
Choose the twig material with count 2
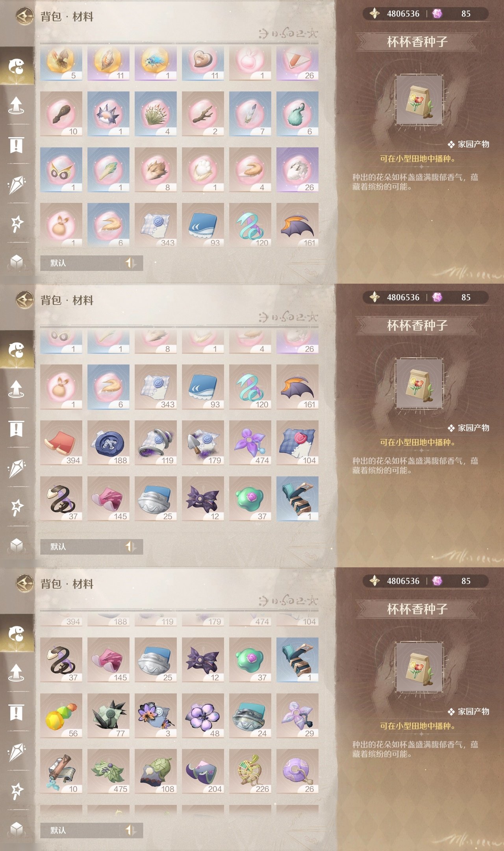[203, 114]
